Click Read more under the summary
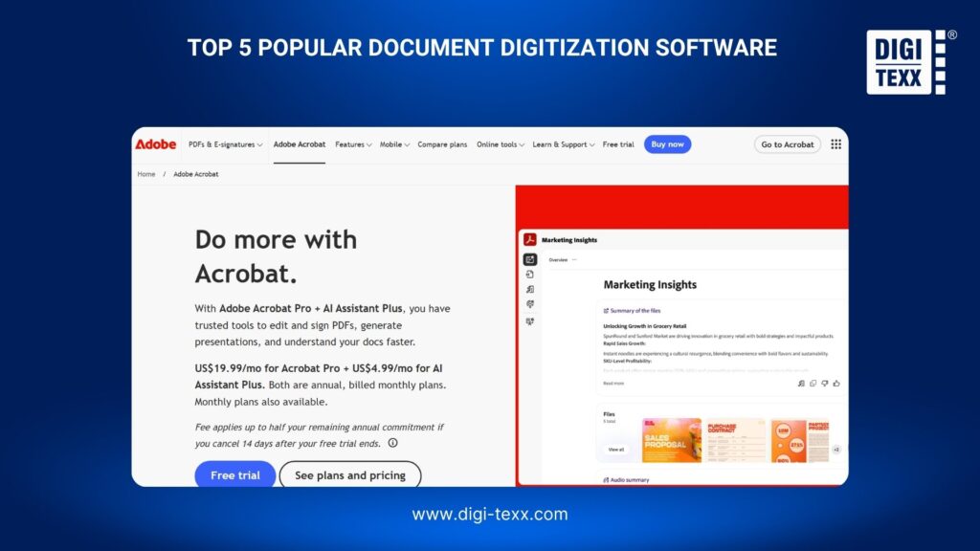The width and height of the screenshot is (980, 551). 613,384
